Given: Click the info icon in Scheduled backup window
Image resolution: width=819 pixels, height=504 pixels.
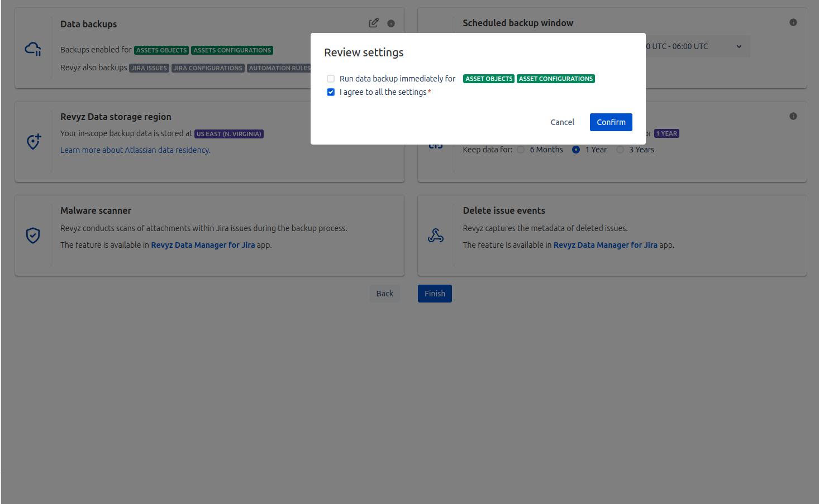Looking at the screenshot, I should coord(793,22).
